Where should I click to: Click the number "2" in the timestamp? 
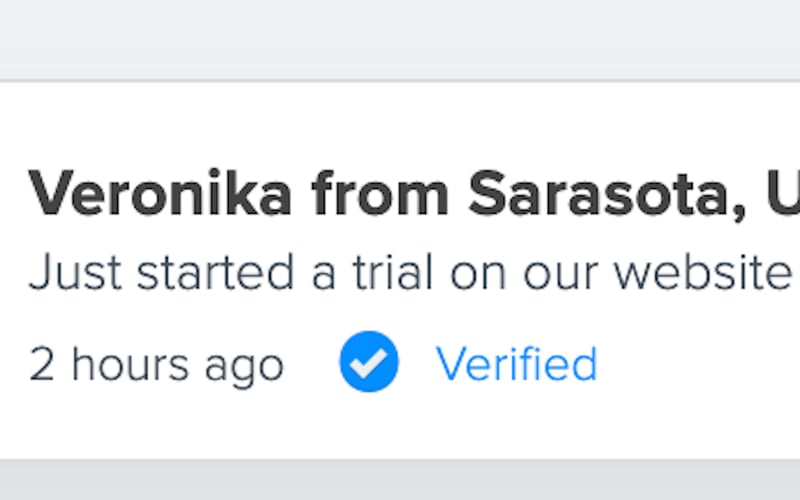[x=42, y=364]
